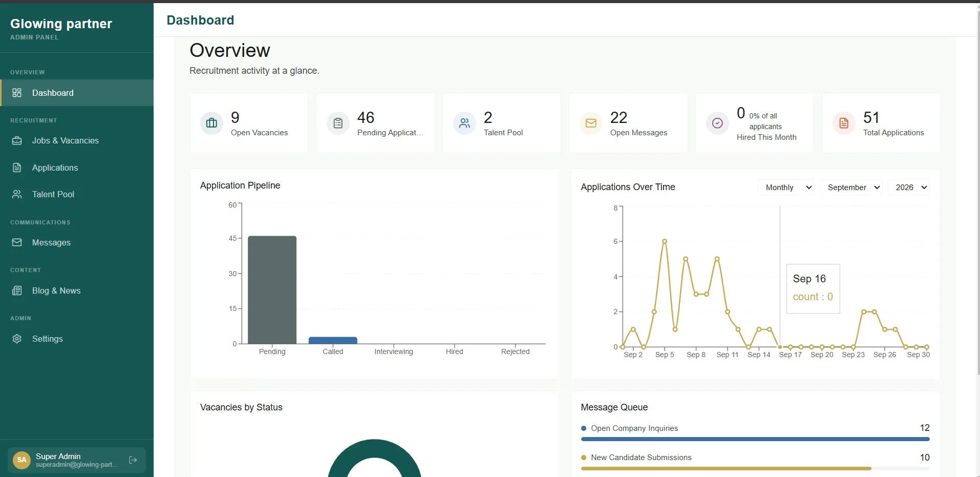Click the 46 Pending Applications stat value
Image resolution: width=980 pixels, height=477 pixels.
pyautogui.click(x=366, y=117)
